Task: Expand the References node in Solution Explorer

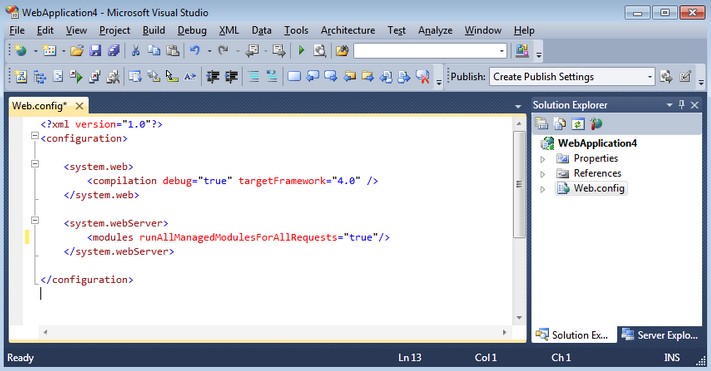Action: click(543, 174)
